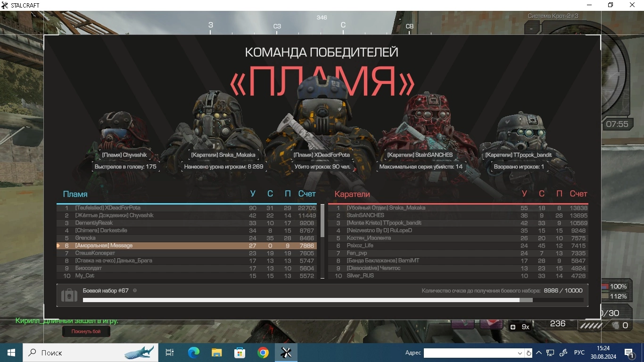644x362 pixels.
Task: Click the Поиск taskbar search box
Action: coord(90,353)
